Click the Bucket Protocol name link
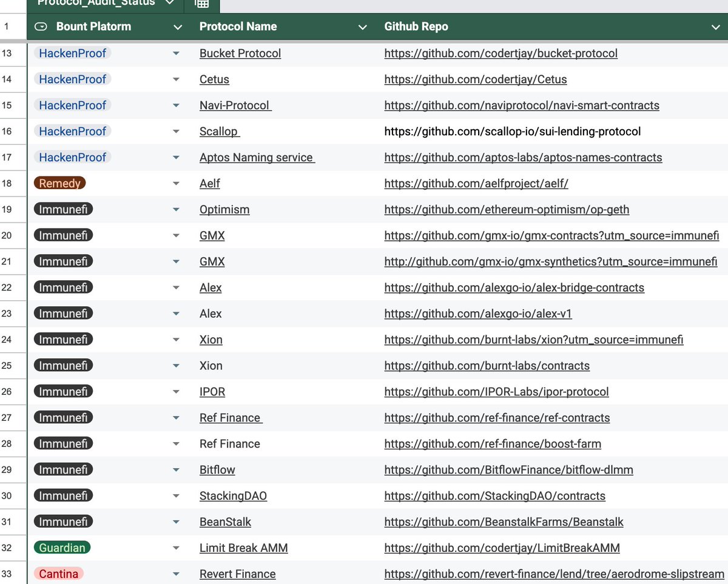Image resolution: width=728 pixels, height=584 pixels. point(240,53)
